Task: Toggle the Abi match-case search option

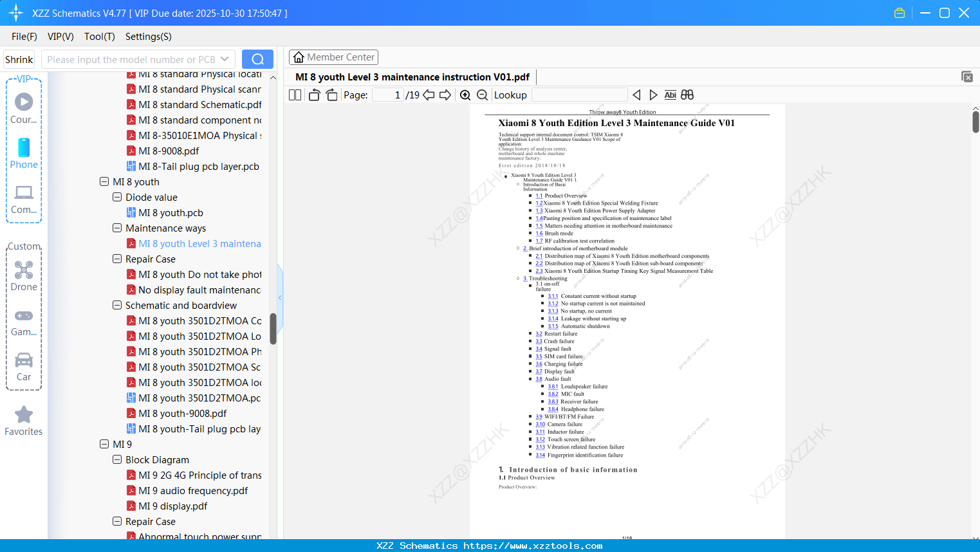Action: pos(670,95)
